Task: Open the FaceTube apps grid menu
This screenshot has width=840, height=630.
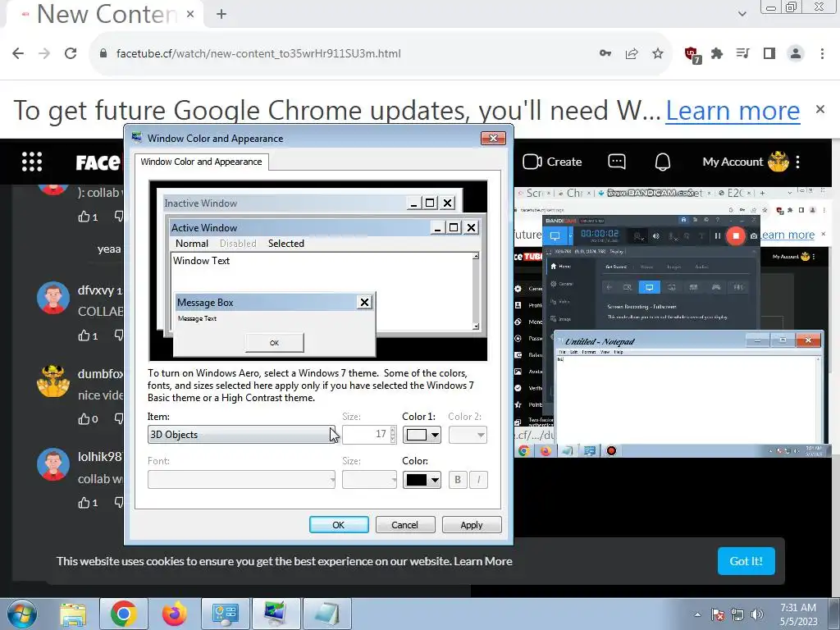Action: click(32, 162)
